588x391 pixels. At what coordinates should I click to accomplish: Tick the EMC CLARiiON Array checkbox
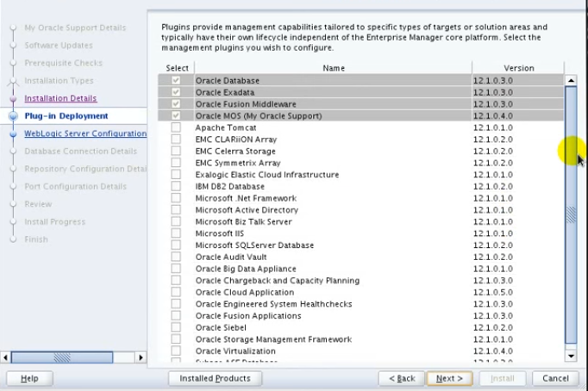pyautogui.click(x=176, y=139)
